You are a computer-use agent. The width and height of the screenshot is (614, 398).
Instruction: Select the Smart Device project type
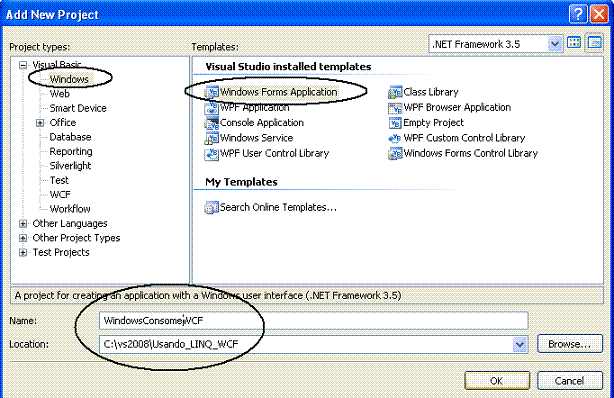[x=78, y=108]
